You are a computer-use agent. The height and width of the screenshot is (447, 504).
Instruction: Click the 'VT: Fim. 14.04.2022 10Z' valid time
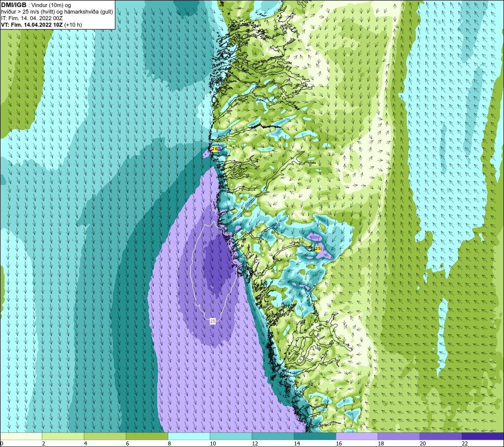pyautogui.click(x=32, y=25)
